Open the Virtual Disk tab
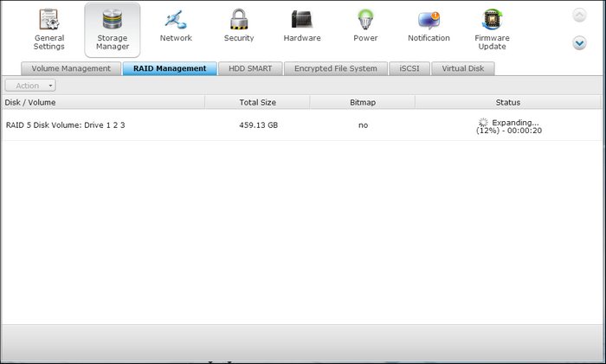 (x=463, y=68)
